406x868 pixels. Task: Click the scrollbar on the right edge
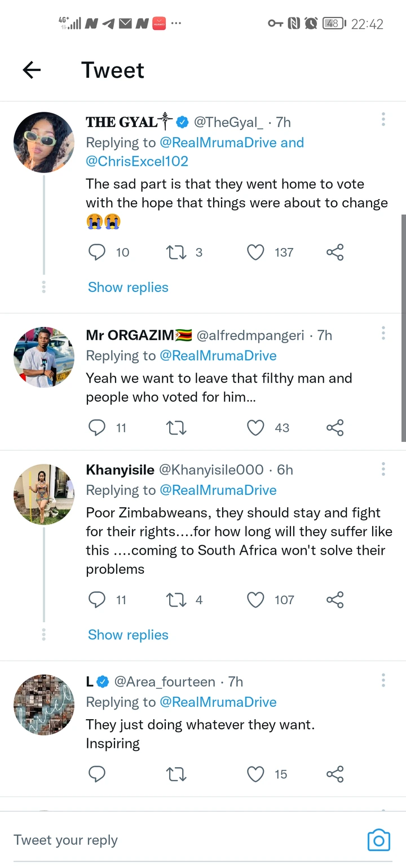(x=403, y=327)
